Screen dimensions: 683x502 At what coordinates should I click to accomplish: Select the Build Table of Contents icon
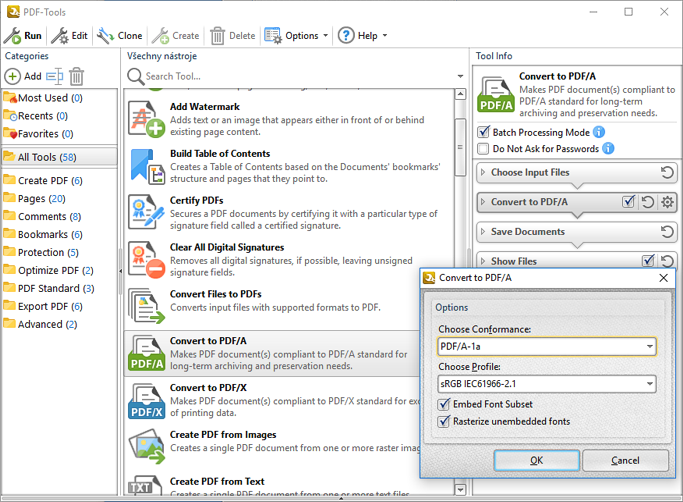tap(146, 166)
